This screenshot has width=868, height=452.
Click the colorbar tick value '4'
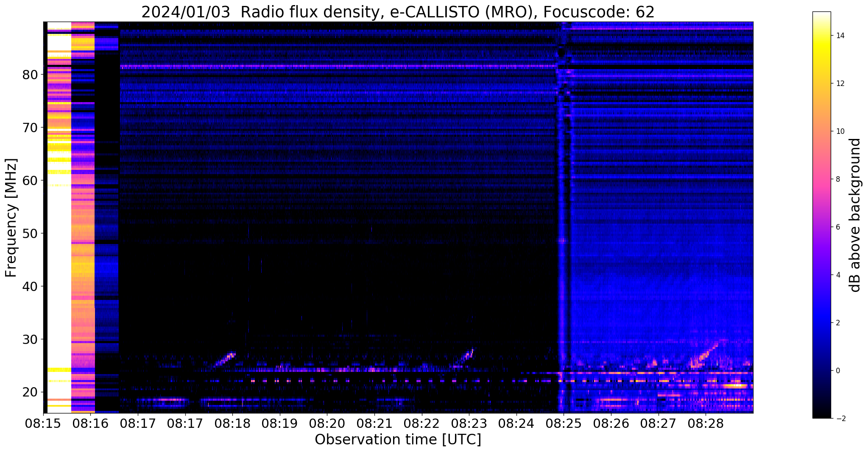837,275
